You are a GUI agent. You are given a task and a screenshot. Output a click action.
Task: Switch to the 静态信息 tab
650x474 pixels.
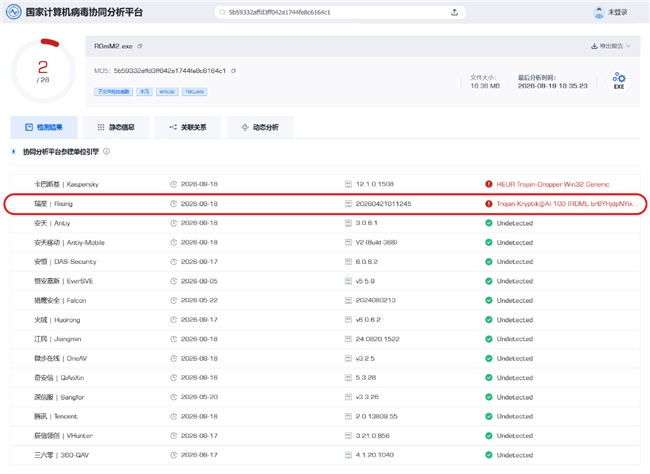pyautogui.click(x=116, y=127)
